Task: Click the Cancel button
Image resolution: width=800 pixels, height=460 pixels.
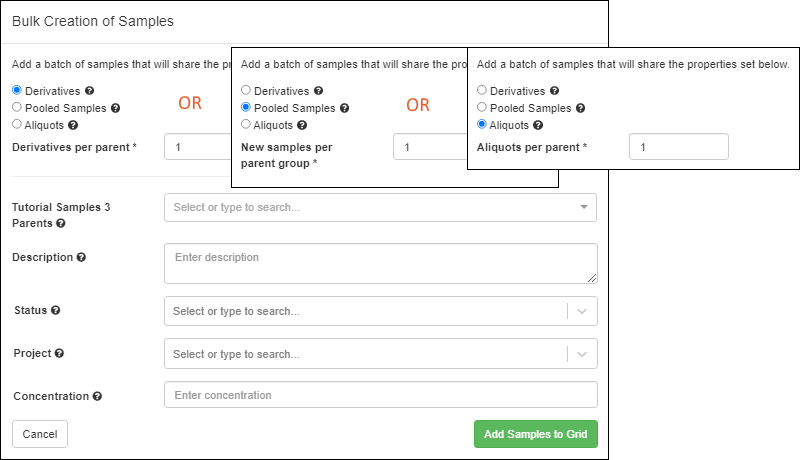Action: (40, 434)
